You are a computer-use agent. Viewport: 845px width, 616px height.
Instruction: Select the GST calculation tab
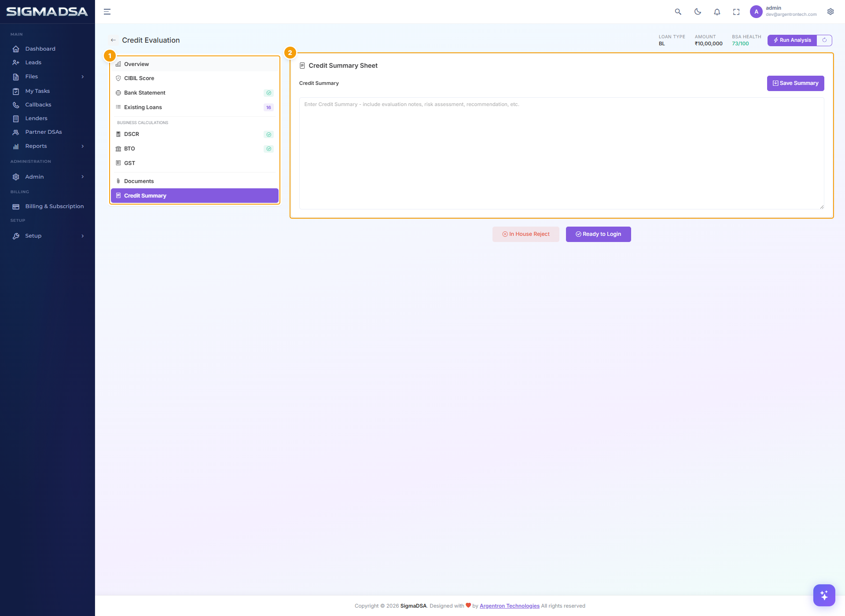pos(195,163)
